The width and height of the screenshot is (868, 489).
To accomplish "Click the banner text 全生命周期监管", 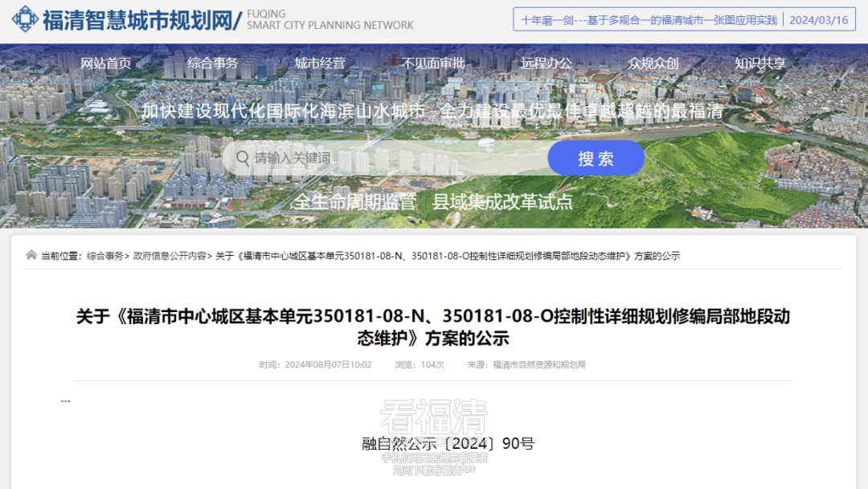I will 354,202.
